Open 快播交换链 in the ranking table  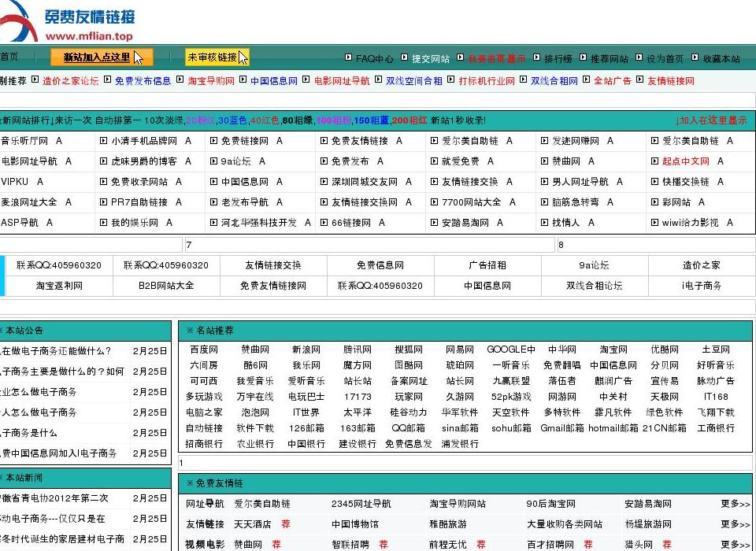tap(685, 182)
